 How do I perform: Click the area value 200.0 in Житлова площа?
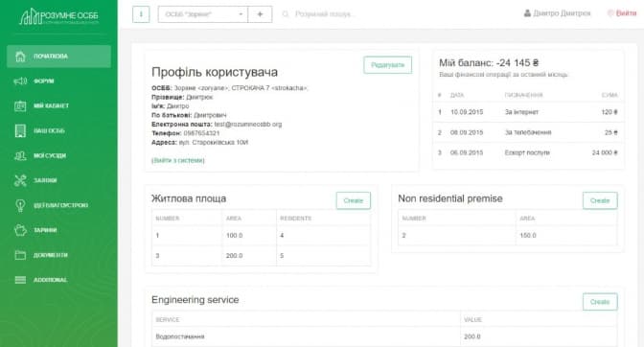point(234,255)
